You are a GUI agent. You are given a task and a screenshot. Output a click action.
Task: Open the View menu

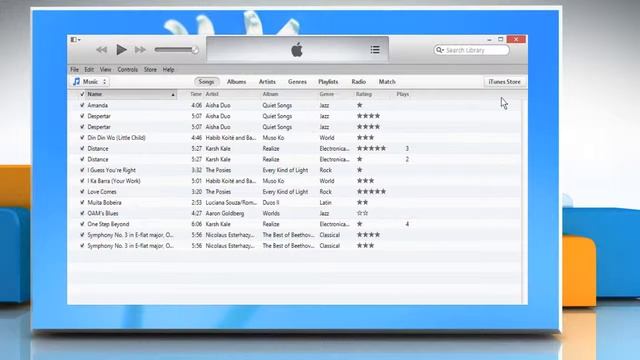point(105,69)
